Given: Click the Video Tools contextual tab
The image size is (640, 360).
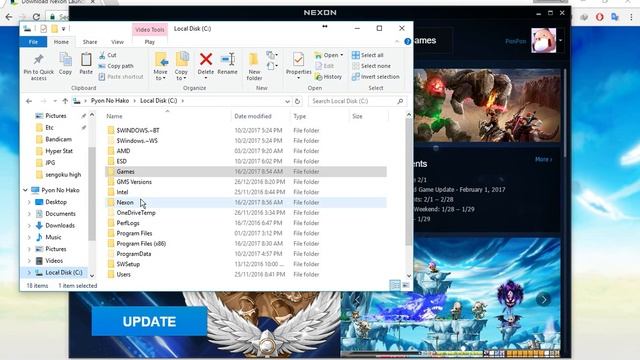Looking at the screenshot, I should [149, 29].
